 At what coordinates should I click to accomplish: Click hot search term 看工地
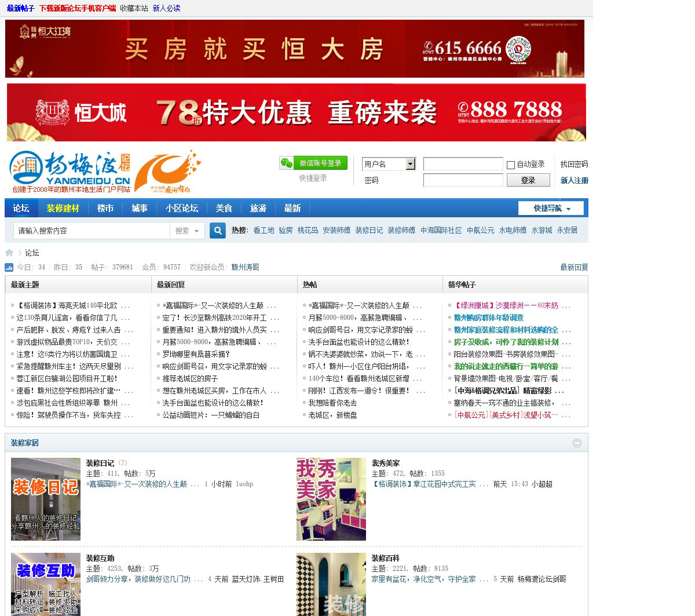coord(264,231)
